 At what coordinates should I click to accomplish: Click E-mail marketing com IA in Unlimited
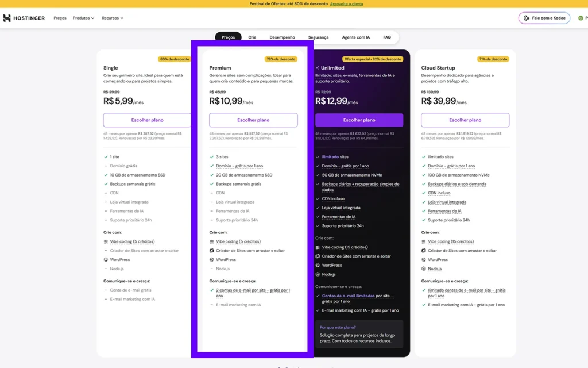click(360, 310)
